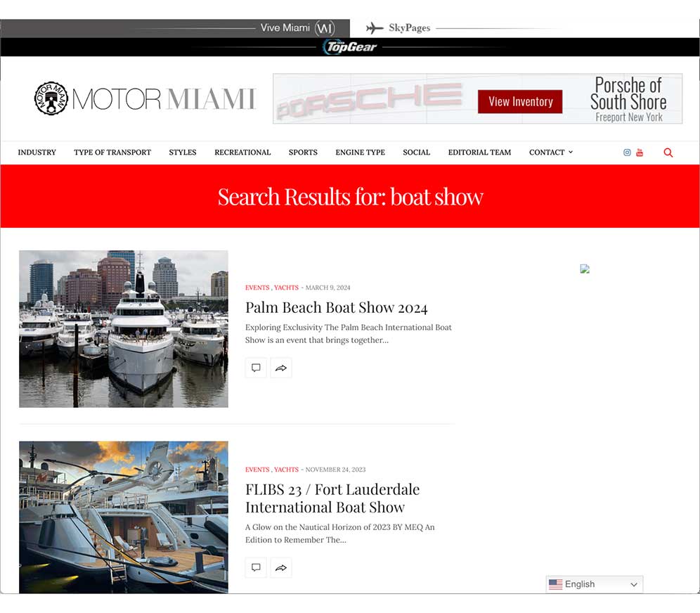Click View Inventory on Porsche ad
The width and height of the screenshot is (700, 613).
(520, 101)
